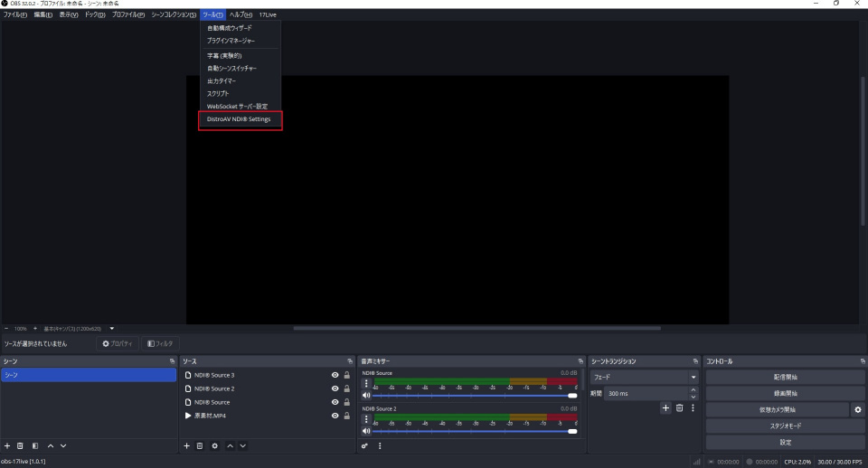
Task: Toggle lock on NDI® Source 2
Action: (x=346, y=388)
